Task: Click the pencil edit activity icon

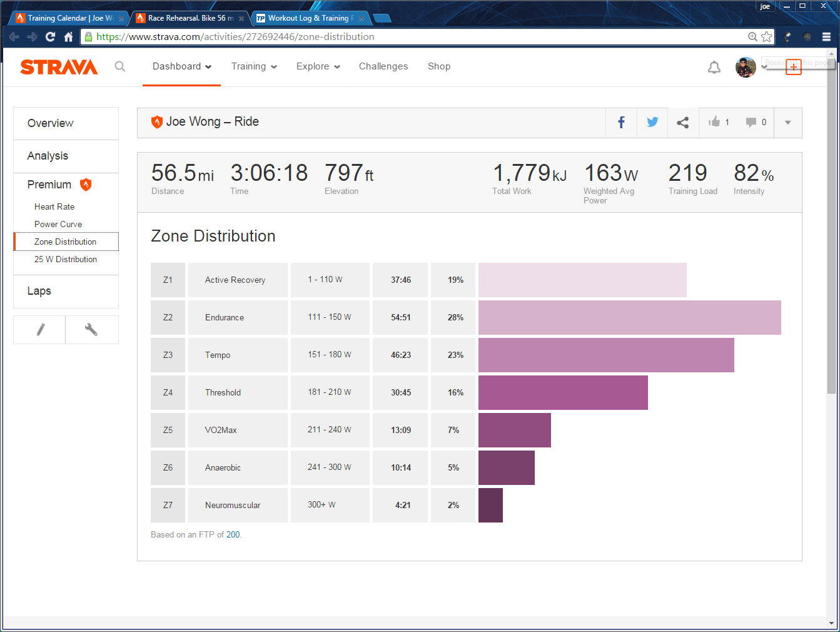Action: 40,330
